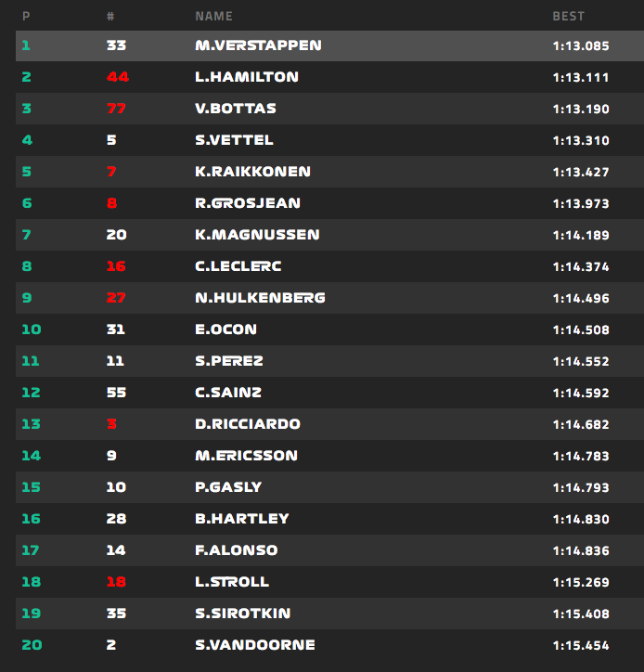Select E.OCON driver row name
Viewport: 644px width, 672px height.
coord(226,330)
